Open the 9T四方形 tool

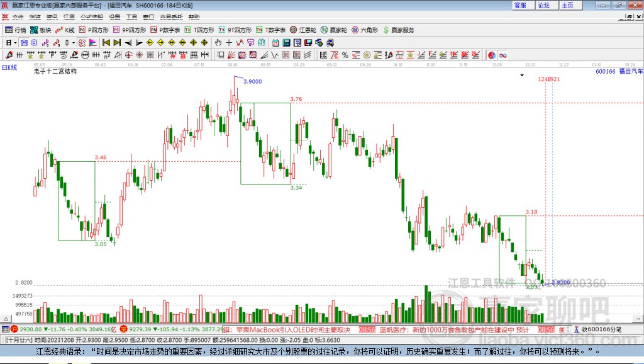[x=235, y=30]
